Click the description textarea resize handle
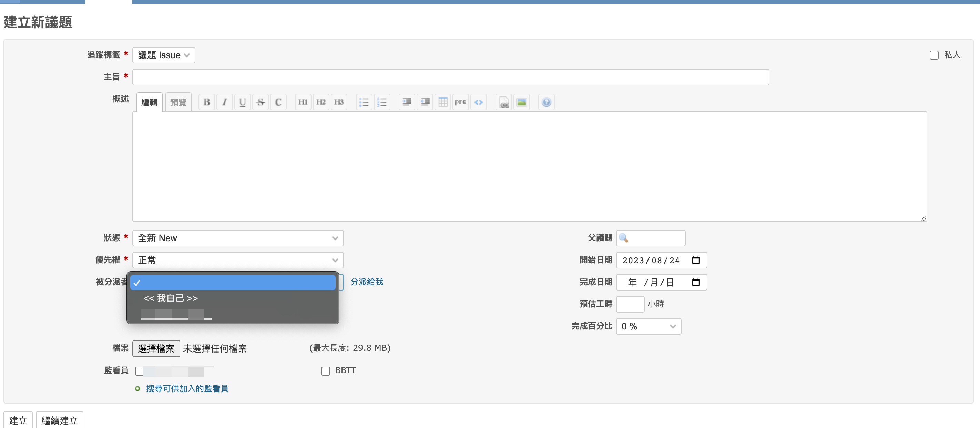This screenshot has height=428, width=980. tap(923, 218)
